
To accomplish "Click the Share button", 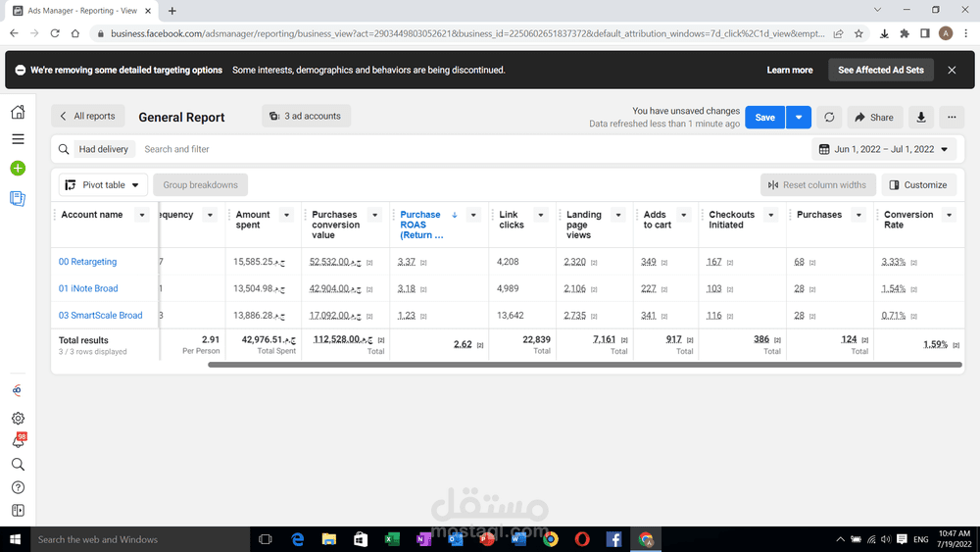I will tap(874, 118).
